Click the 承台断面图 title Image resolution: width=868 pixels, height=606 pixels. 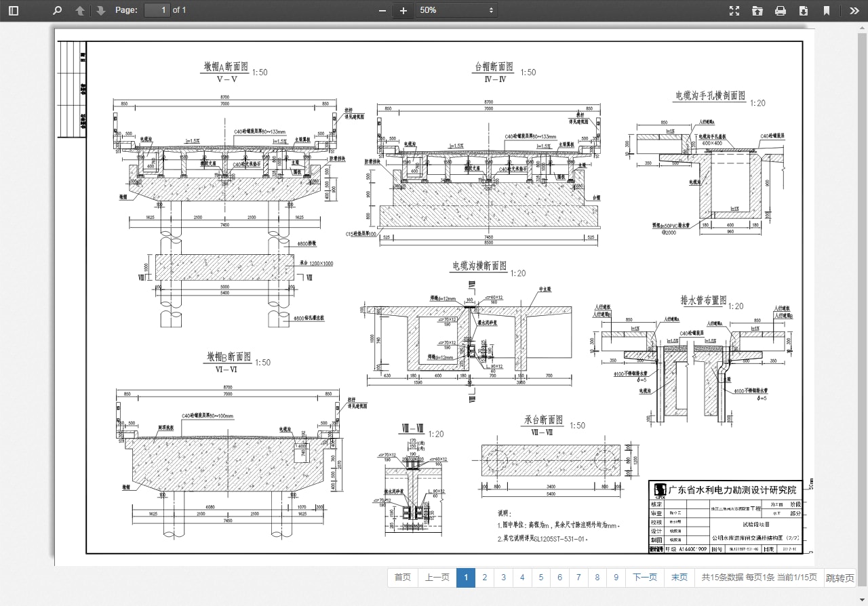543,420
